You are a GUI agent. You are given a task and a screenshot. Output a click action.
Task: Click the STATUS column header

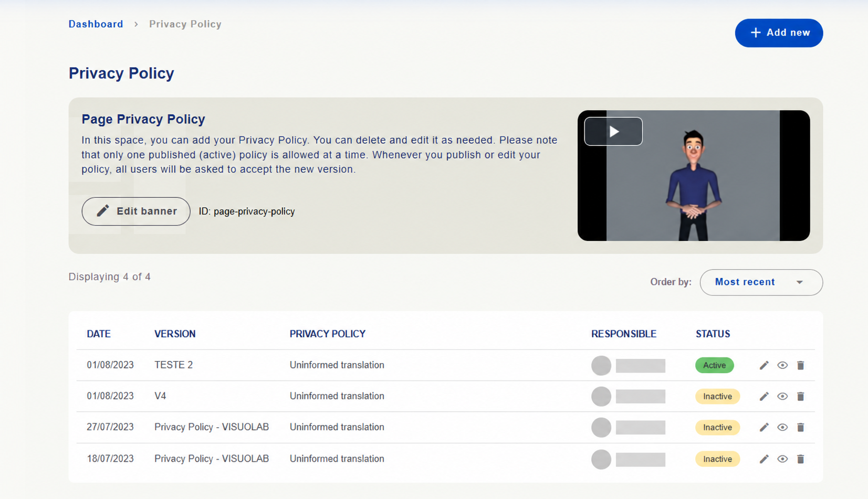pyautogui.click(x=713, y=334)
